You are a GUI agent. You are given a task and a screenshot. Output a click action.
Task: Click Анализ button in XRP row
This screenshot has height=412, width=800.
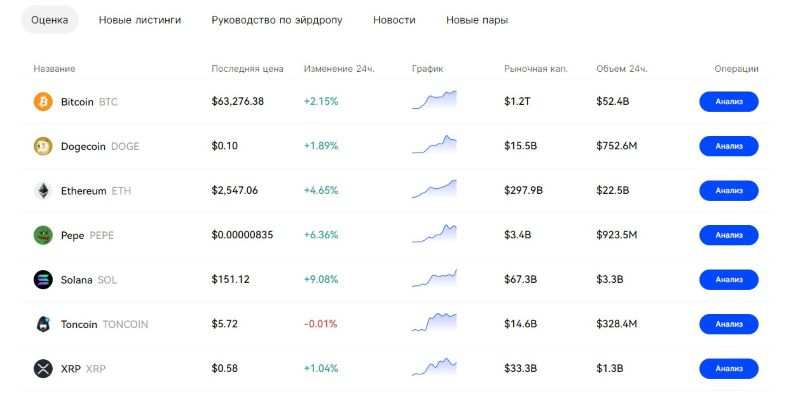pos(728,369)
